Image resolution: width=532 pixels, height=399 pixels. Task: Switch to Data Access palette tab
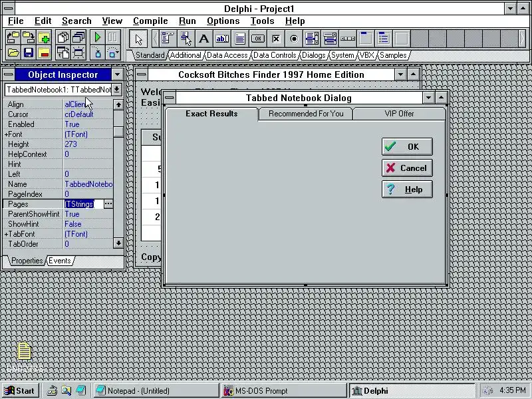click(227, 55)
